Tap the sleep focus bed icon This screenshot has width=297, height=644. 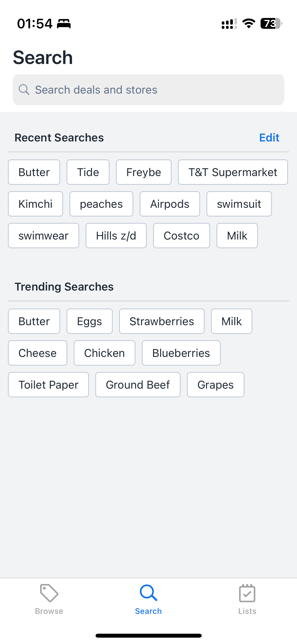pos(64,24)
